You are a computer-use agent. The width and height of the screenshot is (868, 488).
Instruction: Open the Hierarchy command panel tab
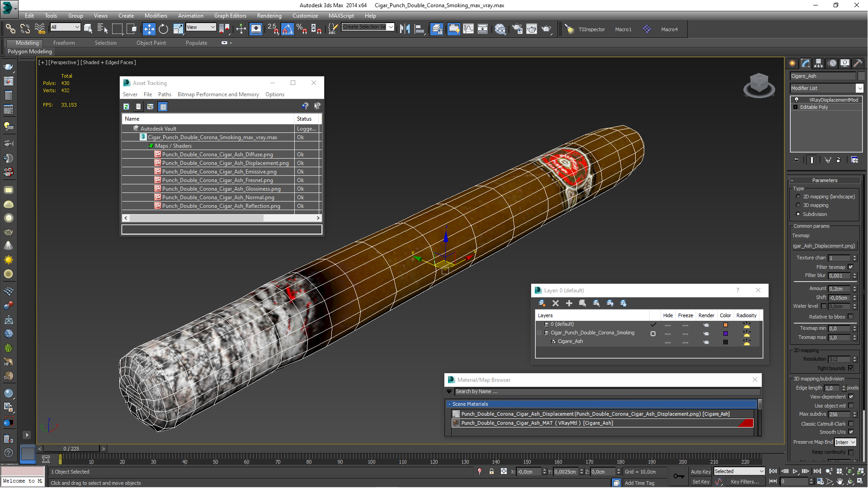coord(819,63)
